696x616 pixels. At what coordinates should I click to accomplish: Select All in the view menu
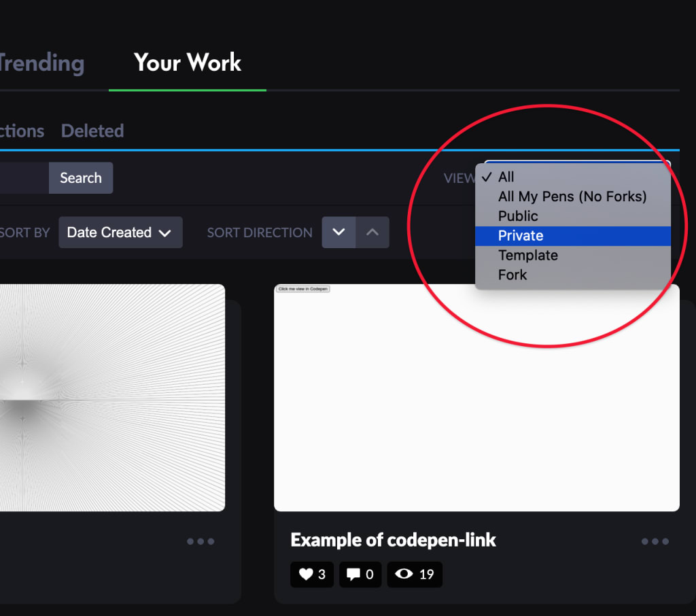572,177
